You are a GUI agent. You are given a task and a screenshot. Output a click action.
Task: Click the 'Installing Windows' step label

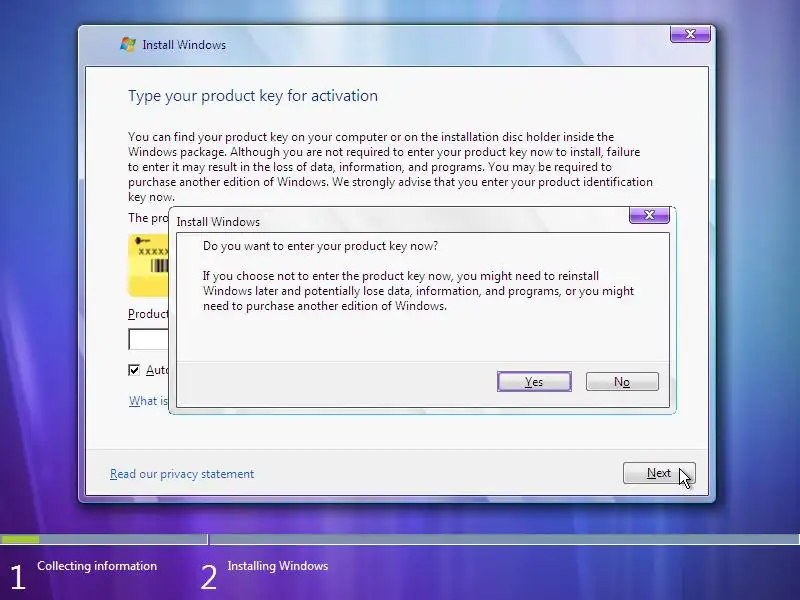click(x=278, y=566)
